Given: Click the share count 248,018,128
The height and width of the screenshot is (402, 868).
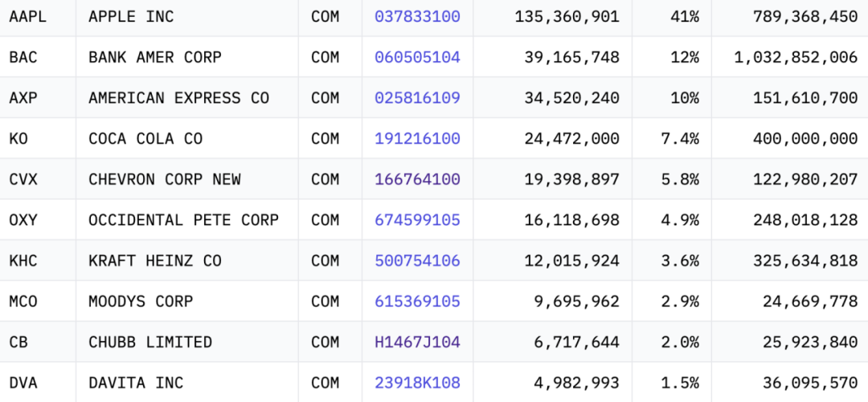Looking at the screenshot, I should (805, 221).
